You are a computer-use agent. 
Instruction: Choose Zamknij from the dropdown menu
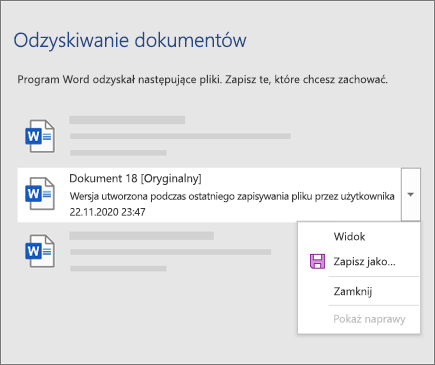point(353,291)
